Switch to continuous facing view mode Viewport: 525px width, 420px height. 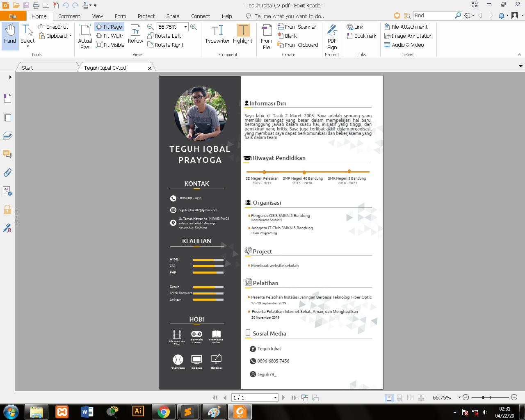tap(421, 397)
